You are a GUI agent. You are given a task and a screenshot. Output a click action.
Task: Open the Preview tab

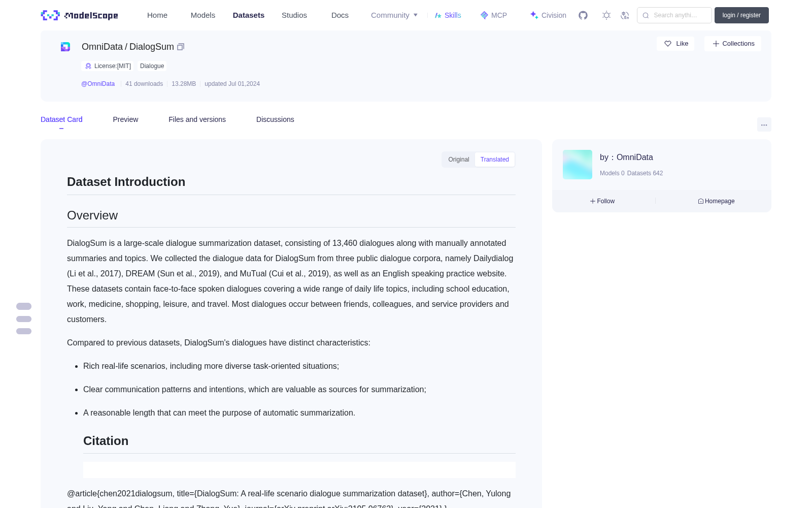click(x=125, y=119)
